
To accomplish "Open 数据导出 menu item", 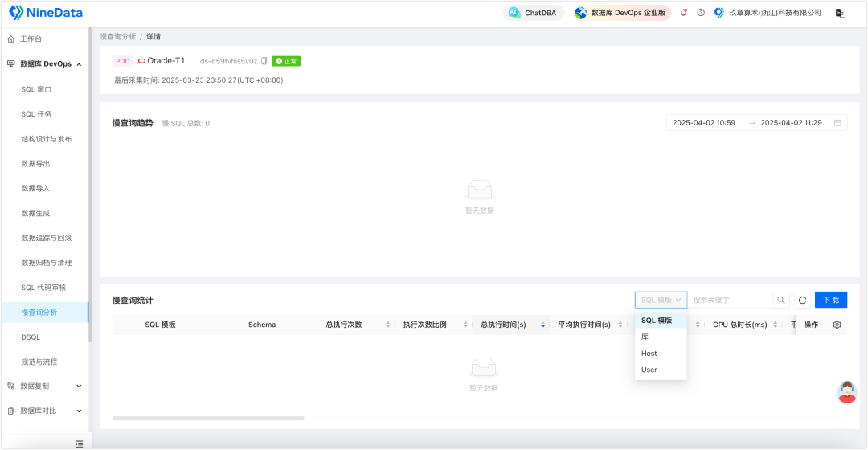I will click(35, 164).
